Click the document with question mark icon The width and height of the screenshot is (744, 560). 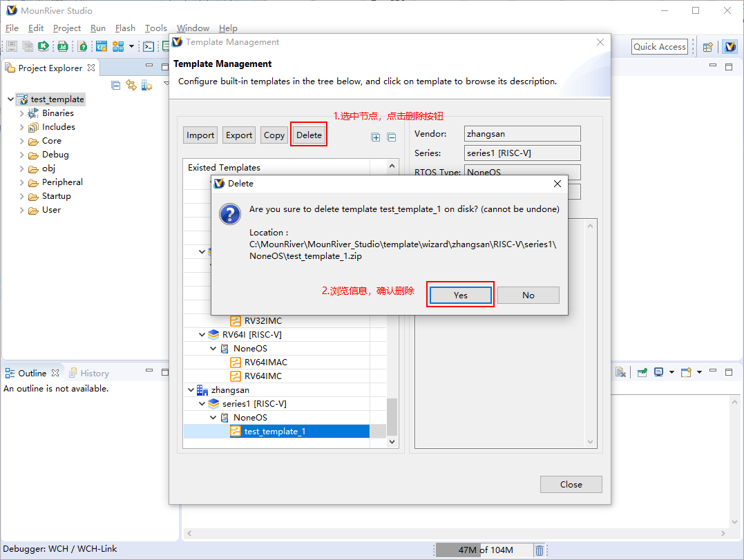(83, 46)
